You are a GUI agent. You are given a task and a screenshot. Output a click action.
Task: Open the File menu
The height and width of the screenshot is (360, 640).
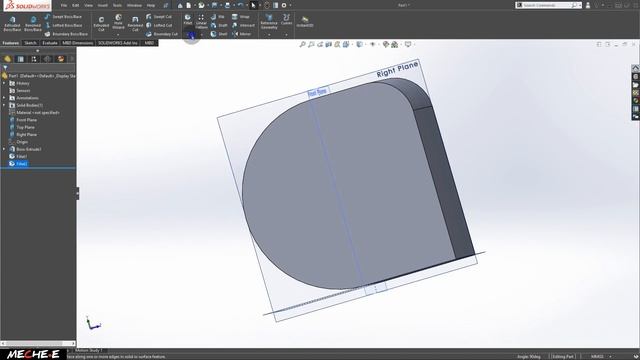click(x=64, y=5)
